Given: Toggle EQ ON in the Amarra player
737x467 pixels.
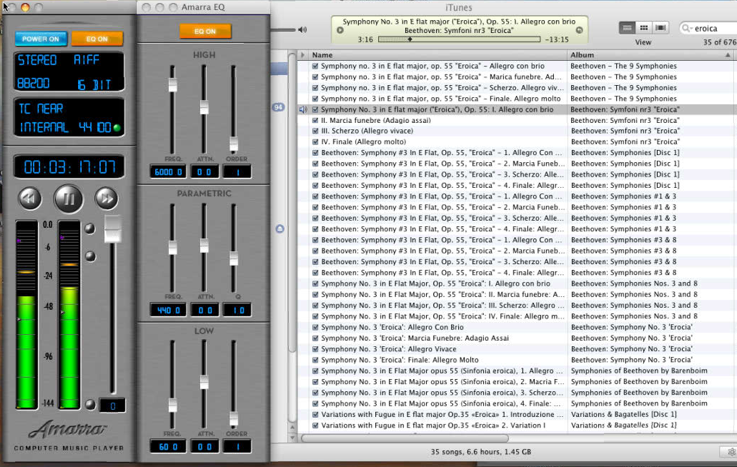Looking at the screenshot, I should pyautogui.click(x=96, y=39).
